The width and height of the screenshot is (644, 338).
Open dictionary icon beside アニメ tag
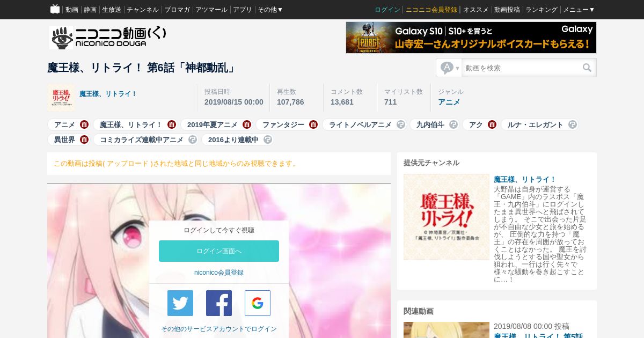coord(84,124)
